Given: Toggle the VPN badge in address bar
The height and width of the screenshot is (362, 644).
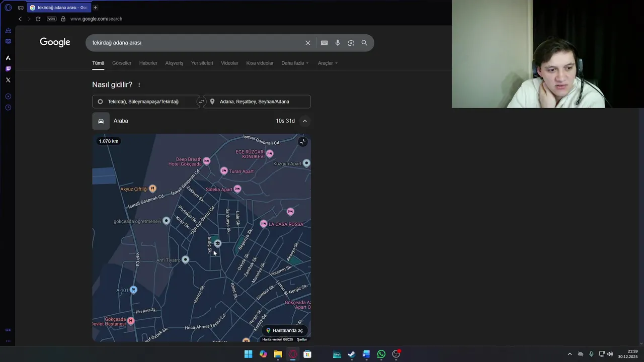Looking at the screenshot, I should pos(51,19).
